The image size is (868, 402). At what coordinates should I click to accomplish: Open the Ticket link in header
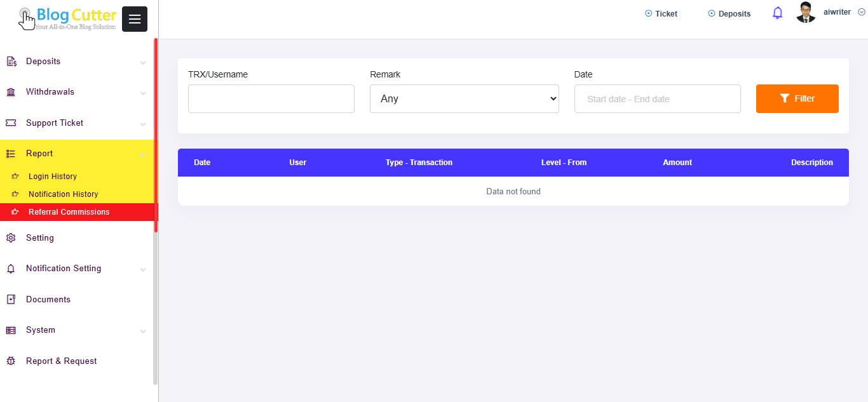[661, 14]
